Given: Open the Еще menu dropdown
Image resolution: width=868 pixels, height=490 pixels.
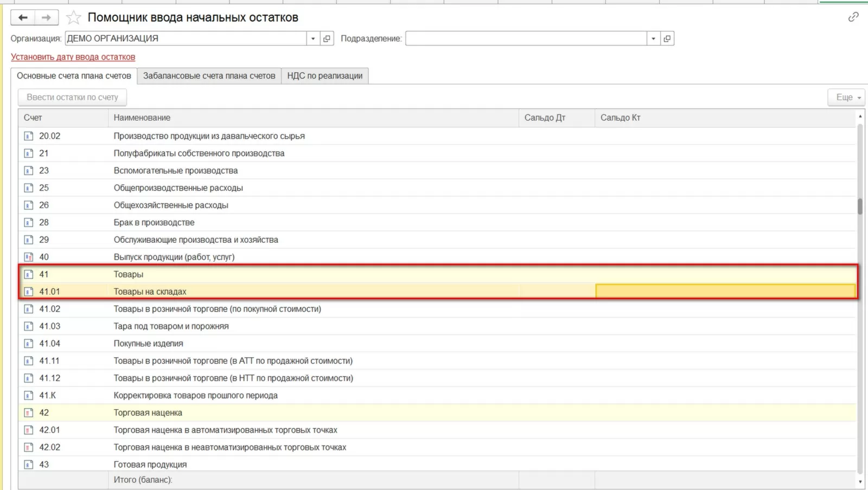Looking at the screenshot, I should pos(847,98).
